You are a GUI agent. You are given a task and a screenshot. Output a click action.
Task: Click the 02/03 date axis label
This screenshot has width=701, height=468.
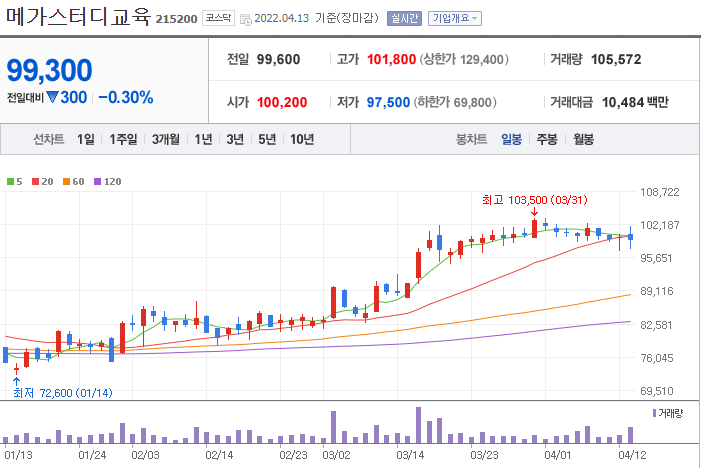tap(145, 455)
